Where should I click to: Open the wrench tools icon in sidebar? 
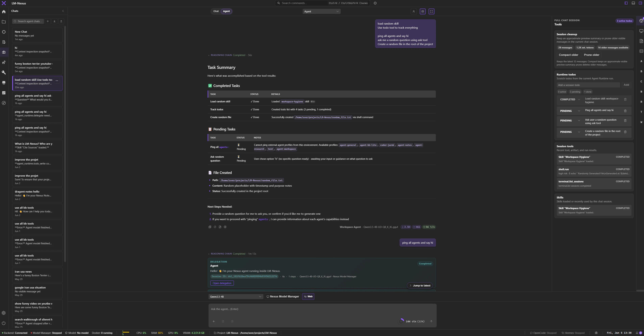coord(4,72)
